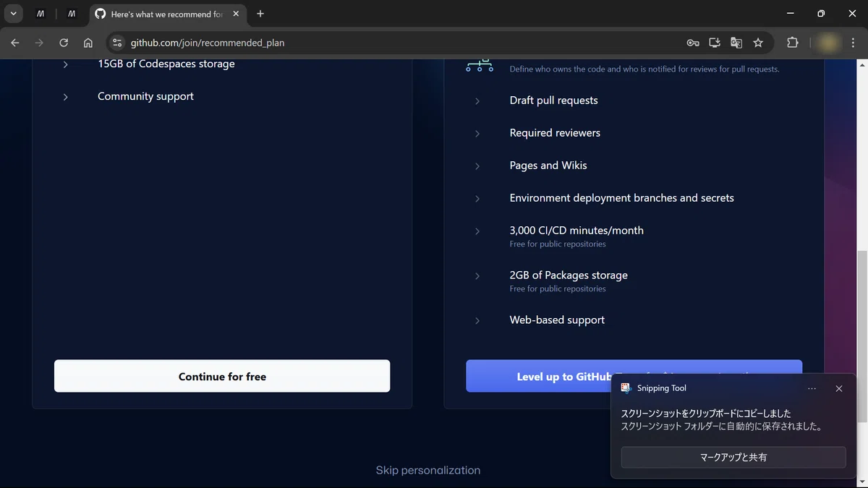
Task: Open the browser home page
Action: coord(88,43)
